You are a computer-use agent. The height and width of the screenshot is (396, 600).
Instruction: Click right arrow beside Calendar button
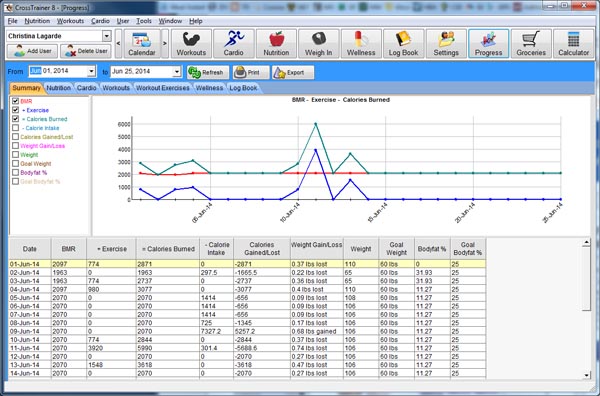tap(165, 44)
